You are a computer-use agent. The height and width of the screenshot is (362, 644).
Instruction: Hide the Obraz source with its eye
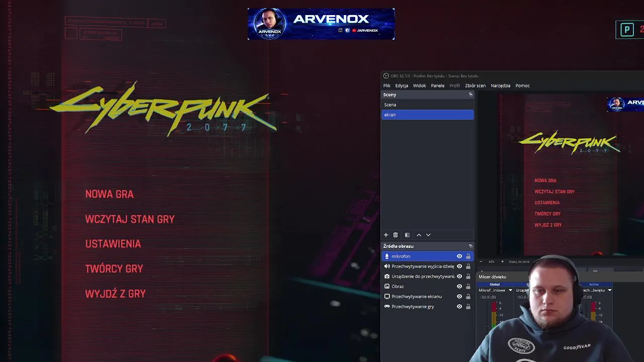coord(459,287)
